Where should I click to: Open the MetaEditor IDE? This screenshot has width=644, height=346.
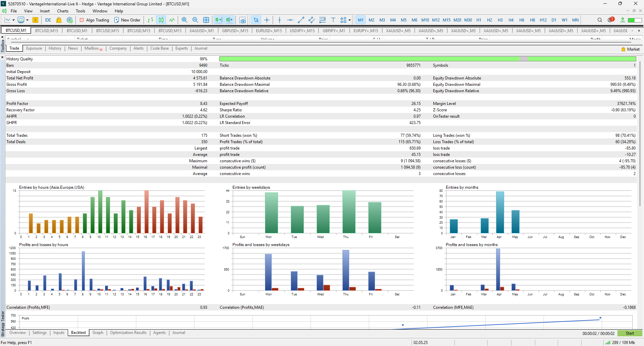(x=48, y=20)
